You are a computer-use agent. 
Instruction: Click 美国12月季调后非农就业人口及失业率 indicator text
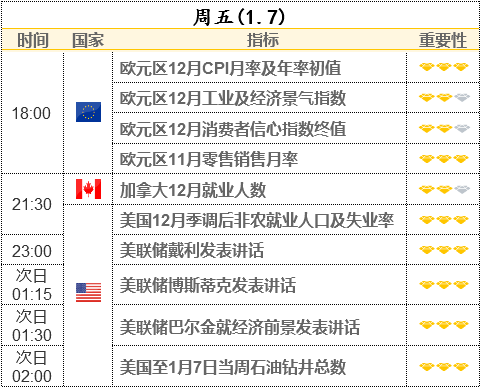pyautogui.click(x=257, y=220)
